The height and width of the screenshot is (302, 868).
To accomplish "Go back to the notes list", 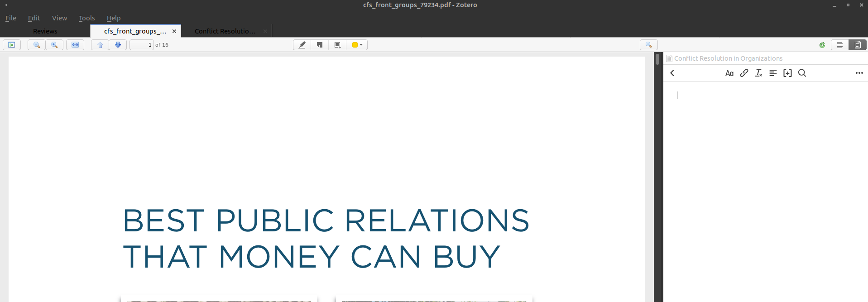I will point(672,73).
